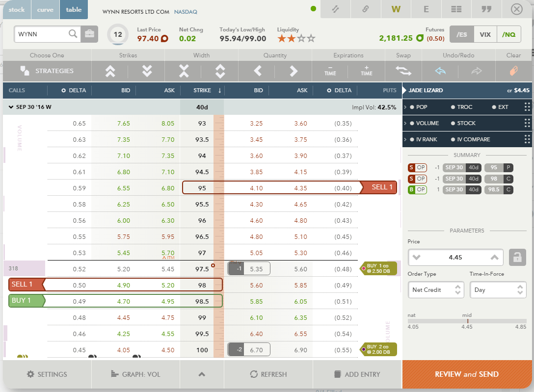The width and height of the screenshot is (534, 392).
Task: Move strikes down with double down arrows
Action: coord(147,71)
